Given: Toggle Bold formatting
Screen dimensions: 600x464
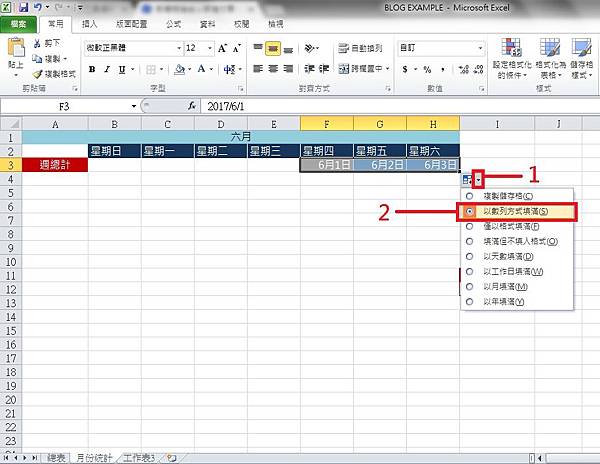Looking at the screenshot, I should (92, 69).
